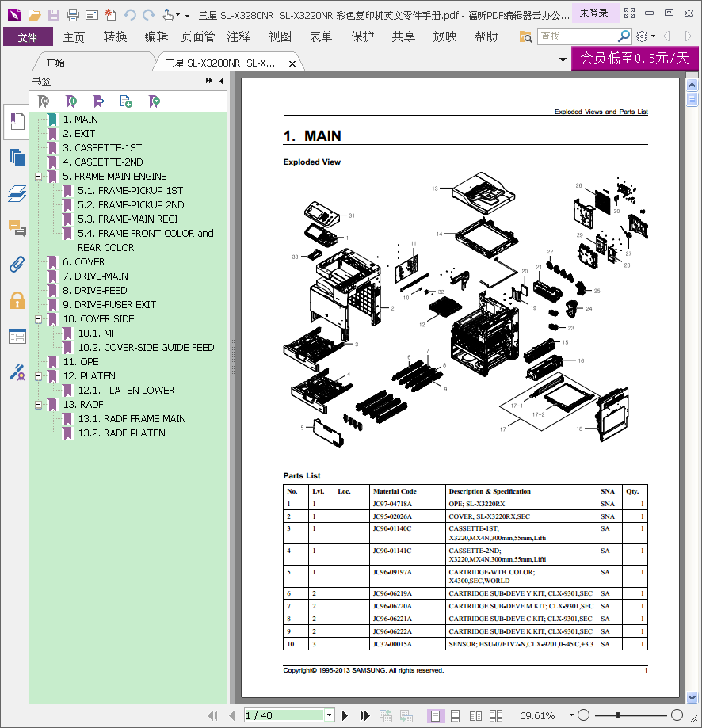Open the 13.2. RADF PLATEN bookmark
Screen dimensions: 702x728
point(122,433)
